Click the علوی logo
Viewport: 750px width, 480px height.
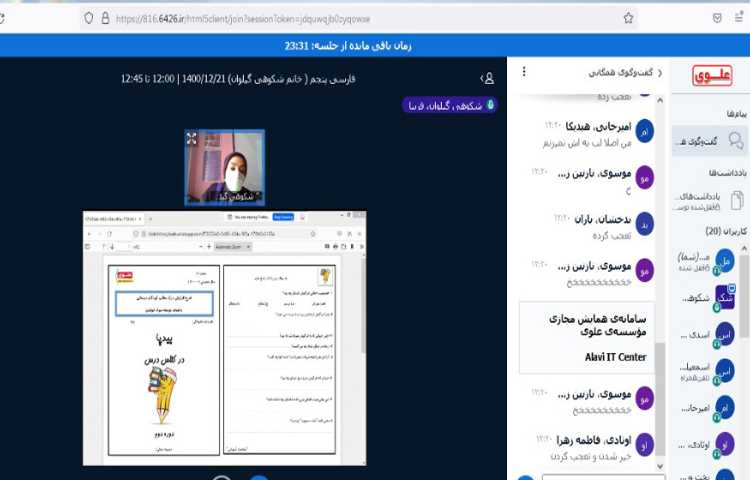pyautogui.click(x=712, y=76)
